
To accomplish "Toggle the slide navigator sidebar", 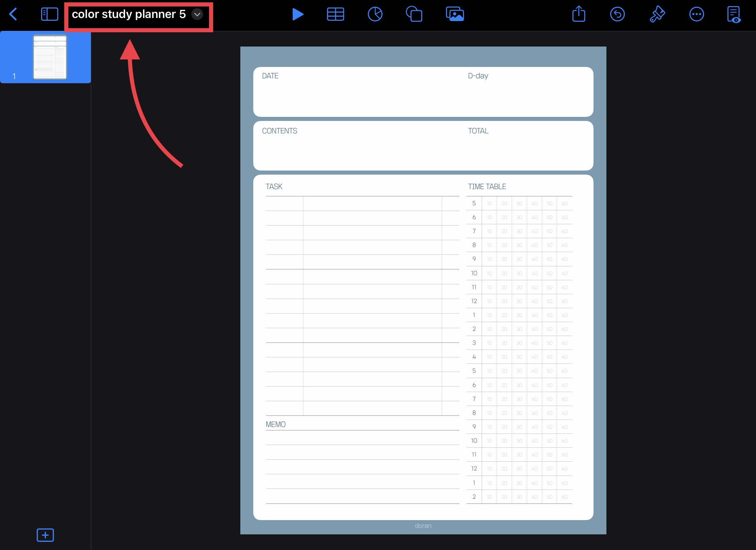I will tap(49, 14).
